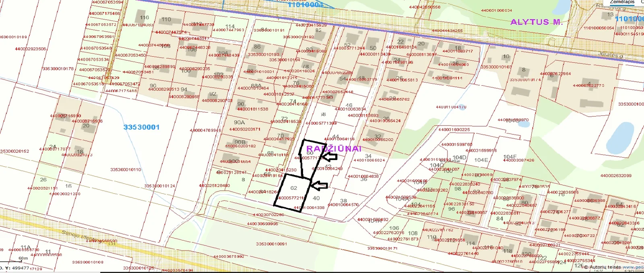
Task: Select parcel number 110100050054
Action: (x=599, y=28)
